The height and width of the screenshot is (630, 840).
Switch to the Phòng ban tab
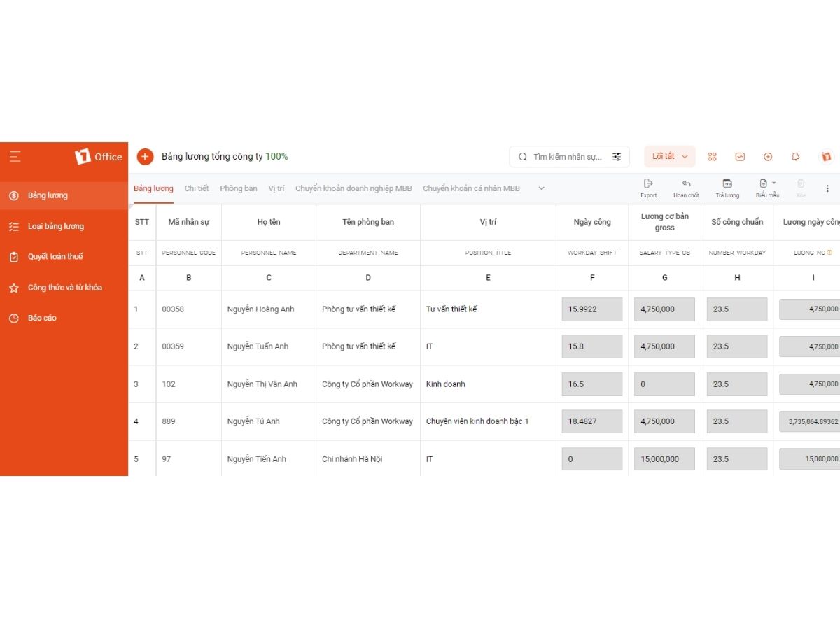point(239,188)
